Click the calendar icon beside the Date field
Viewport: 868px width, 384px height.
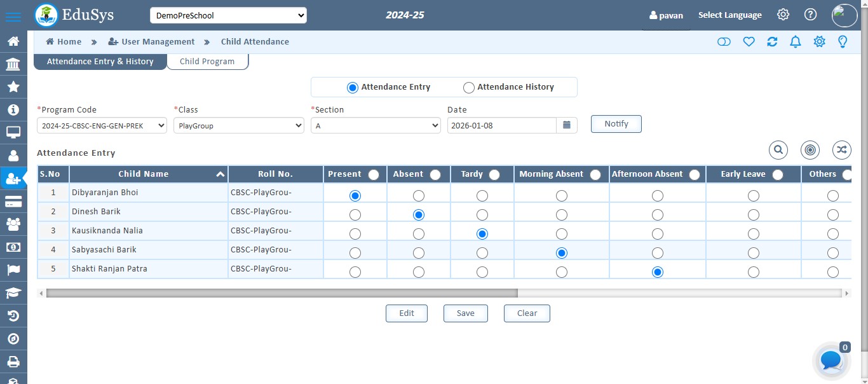pos(566,125)
